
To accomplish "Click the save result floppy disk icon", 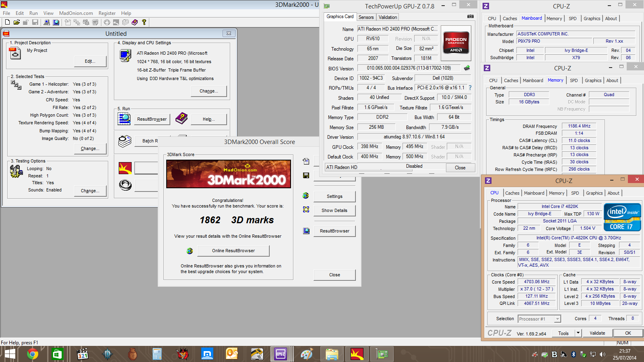I will pyautogui.click(x=306, y=175).
